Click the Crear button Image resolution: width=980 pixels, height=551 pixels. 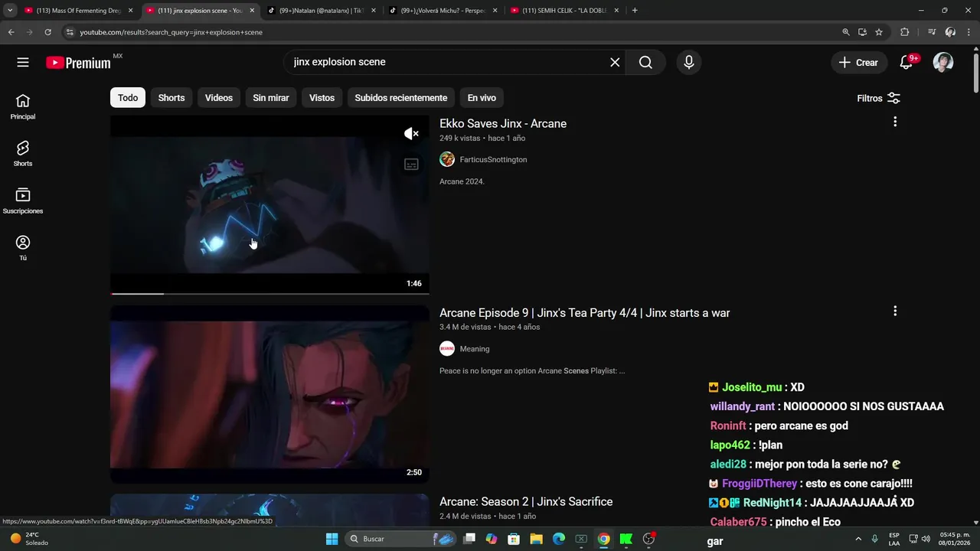click(859, 63)
